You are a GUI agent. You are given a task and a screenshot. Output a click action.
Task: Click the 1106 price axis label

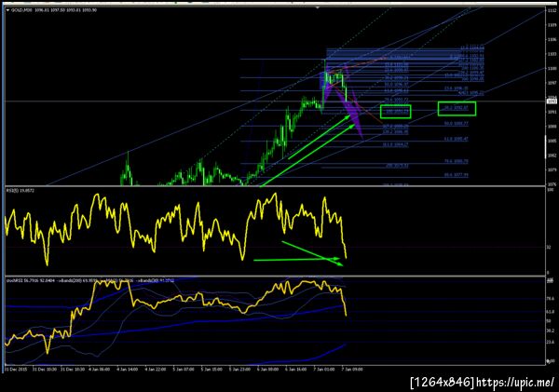(552, 39)
